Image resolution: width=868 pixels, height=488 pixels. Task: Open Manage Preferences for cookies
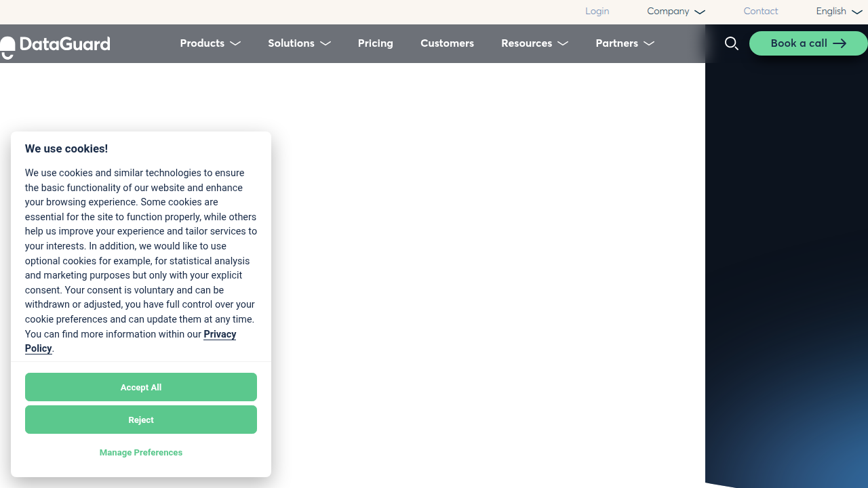tap(141, 452)
